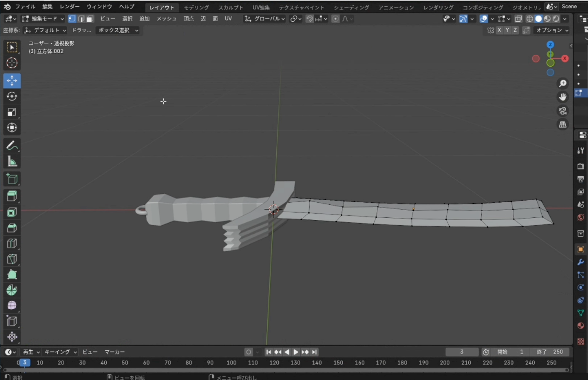Open the キーイング dropdown in timeline

click(x=60, y=352)
